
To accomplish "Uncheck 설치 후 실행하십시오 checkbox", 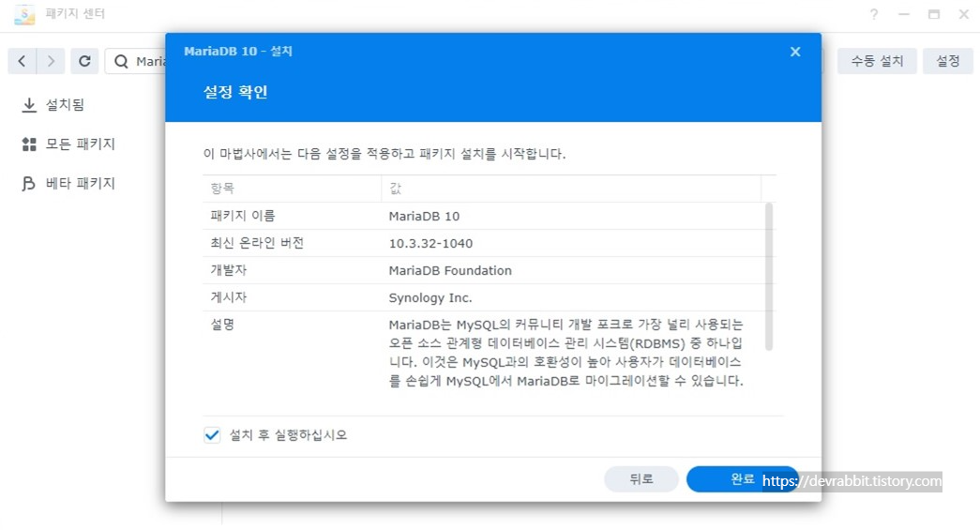I will (212, 435).
